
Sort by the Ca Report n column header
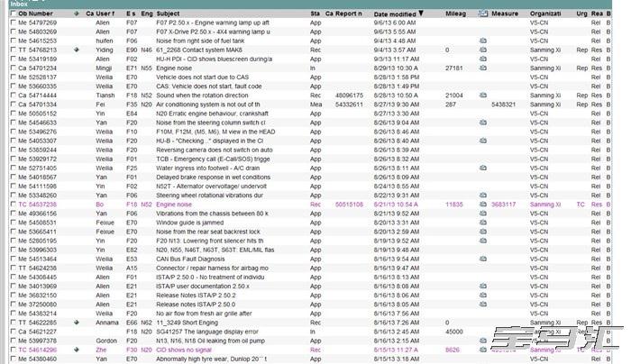pos(343,14)
